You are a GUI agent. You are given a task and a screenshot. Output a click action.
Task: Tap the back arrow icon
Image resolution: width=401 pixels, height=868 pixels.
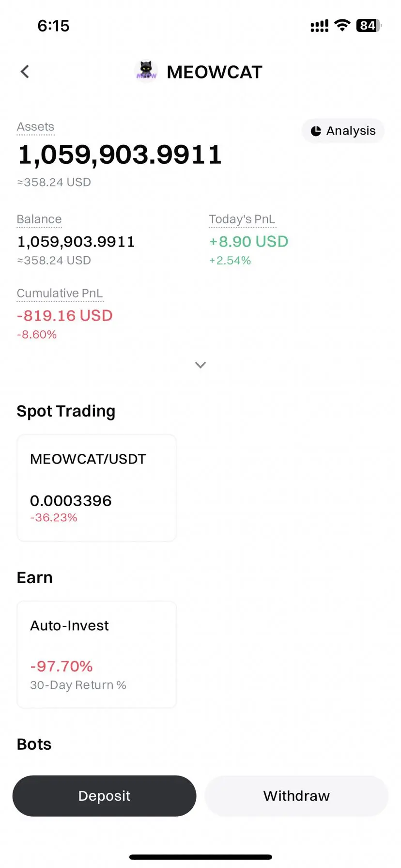25,72
